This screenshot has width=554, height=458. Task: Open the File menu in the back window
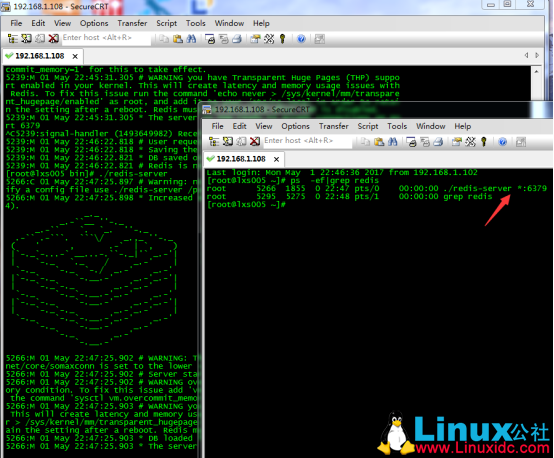coord(16,23)
